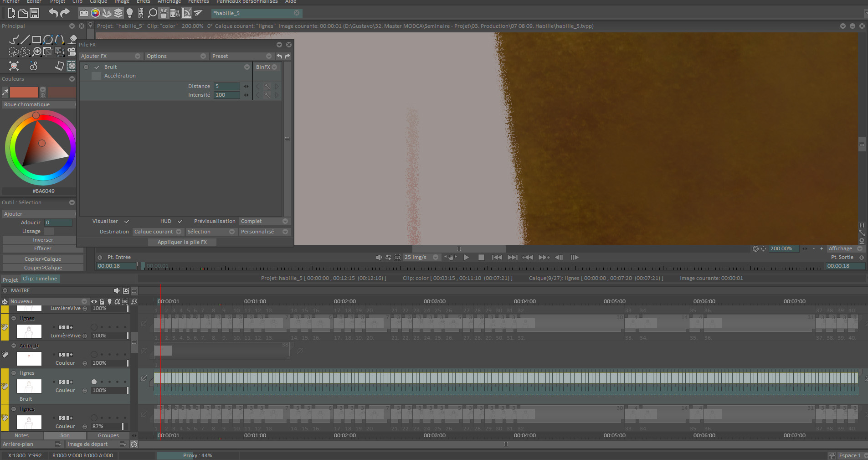
Task: Open the Calque menu
Action: [98, 2]
